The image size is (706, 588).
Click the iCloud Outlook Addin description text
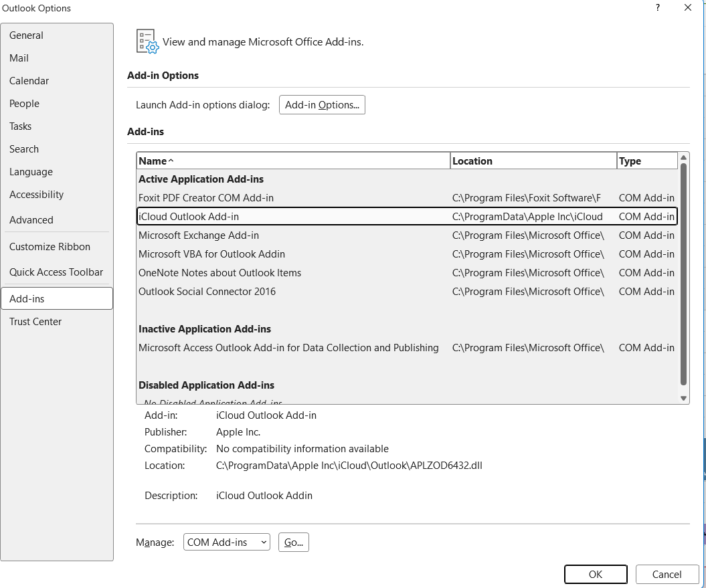click(x=264, y=496)
